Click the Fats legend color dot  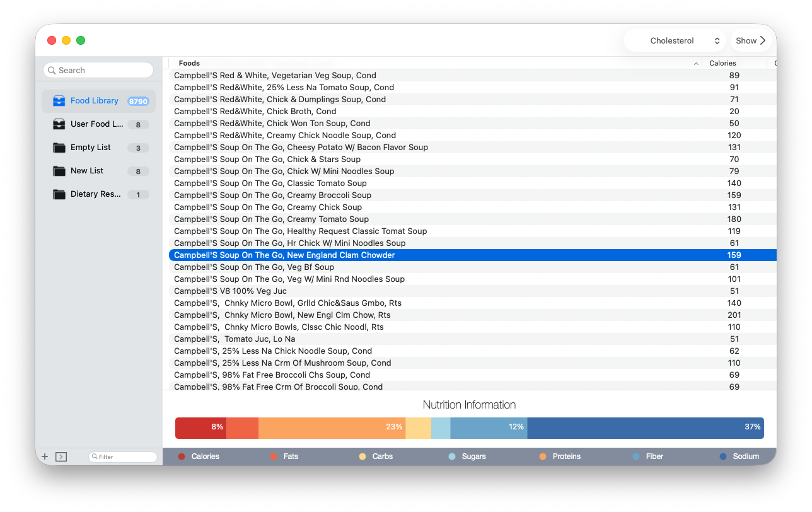pyautogui.click(x=274, y=457)
